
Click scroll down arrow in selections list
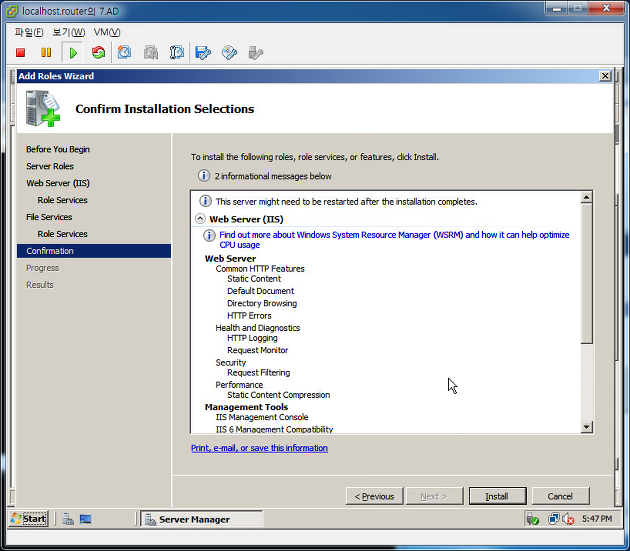(586, 427)
